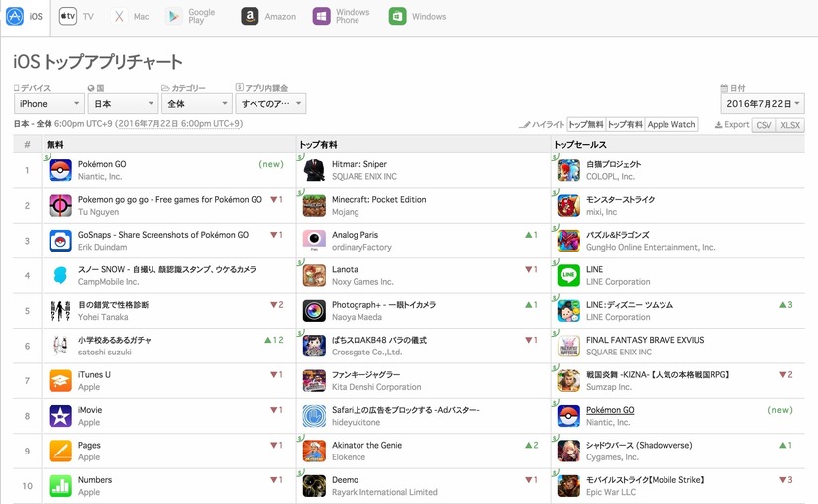Open the iPhone device dropdown
818x504 pixels.
tap(50, 103)
